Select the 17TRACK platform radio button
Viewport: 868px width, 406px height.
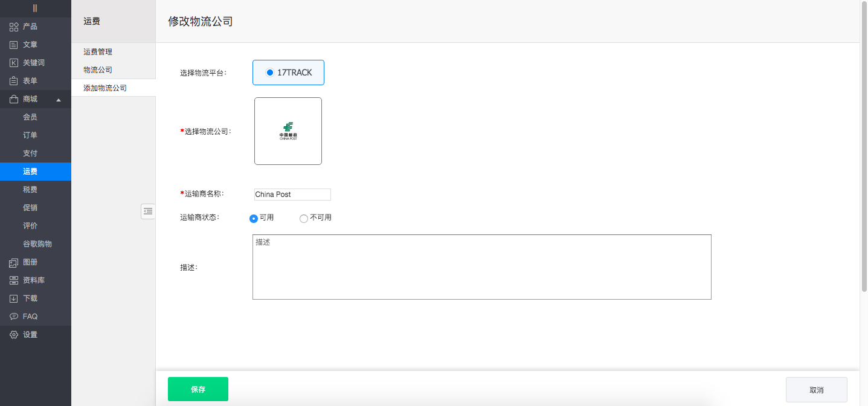270,72
